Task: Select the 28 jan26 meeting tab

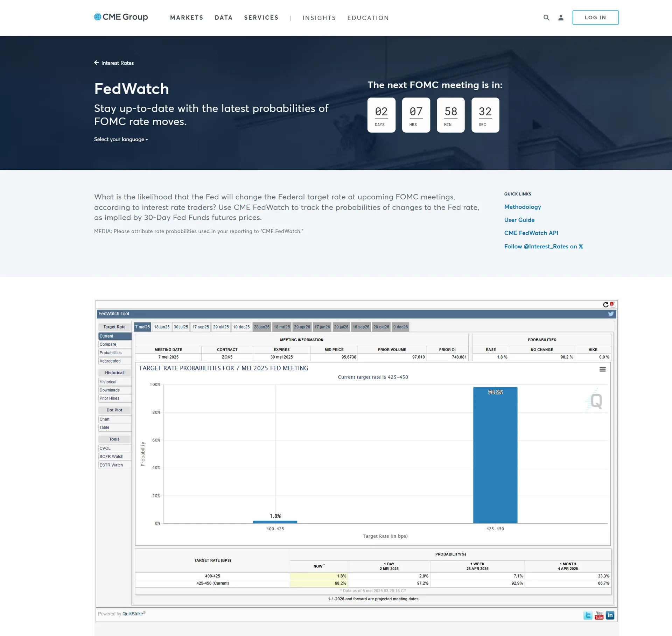Action: click(262, 327)
